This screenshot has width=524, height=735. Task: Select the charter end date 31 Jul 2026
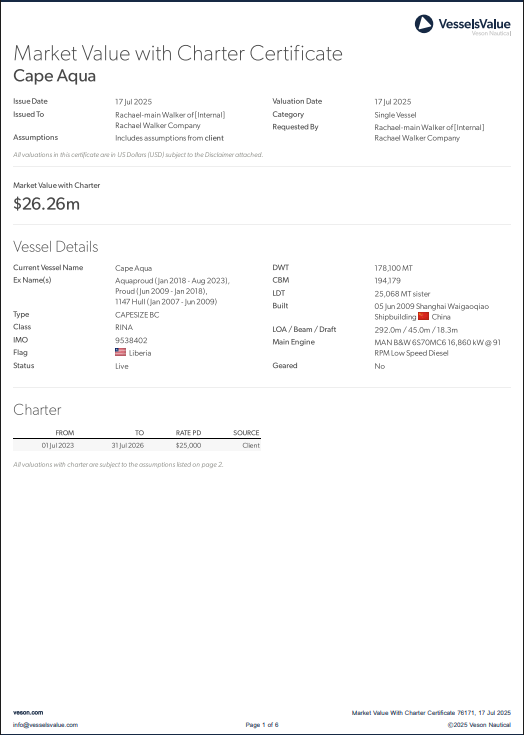pyautogui.click(x=128, y=445)
